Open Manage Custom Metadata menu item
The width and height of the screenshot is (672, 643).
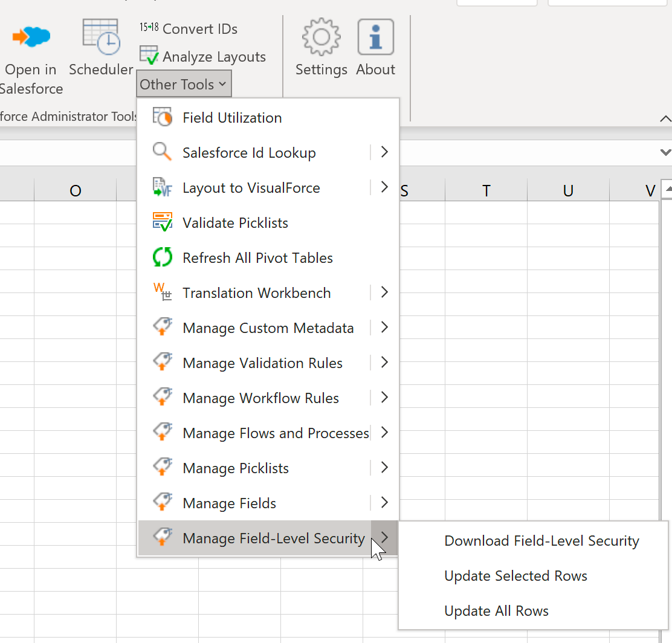pos(268,328)
